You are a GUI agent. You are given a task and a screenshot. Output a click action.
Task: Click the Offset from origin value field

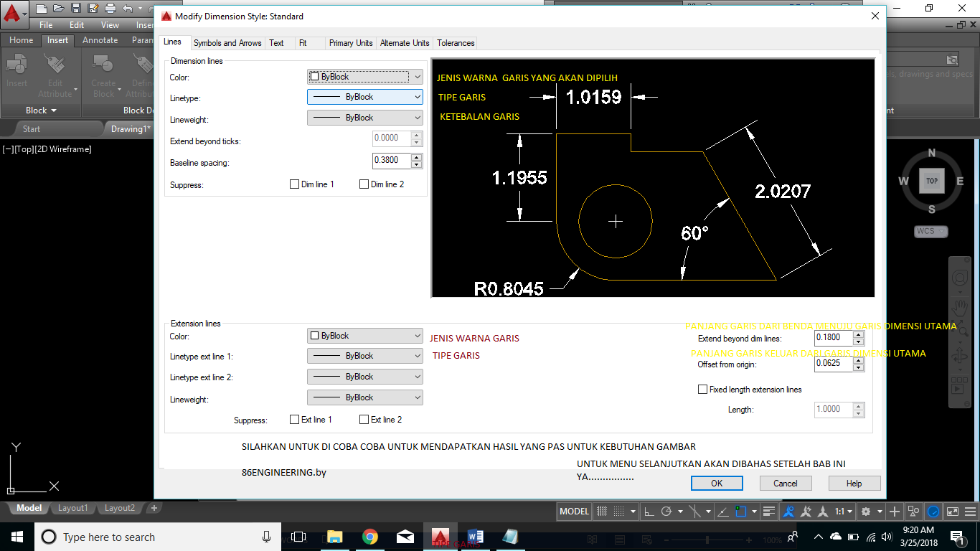pyautogui.click(x=834, y=364)
